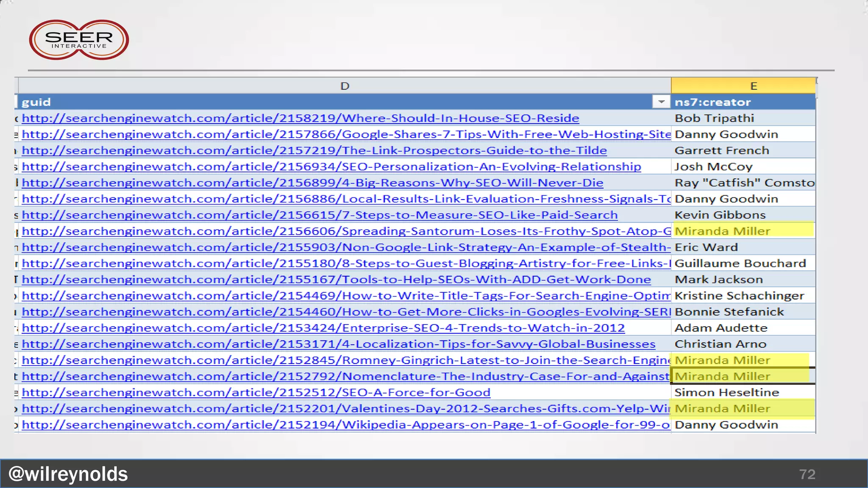Click the guid header cell text
Viewport: 868px width, 488px height.
(36, 102)
